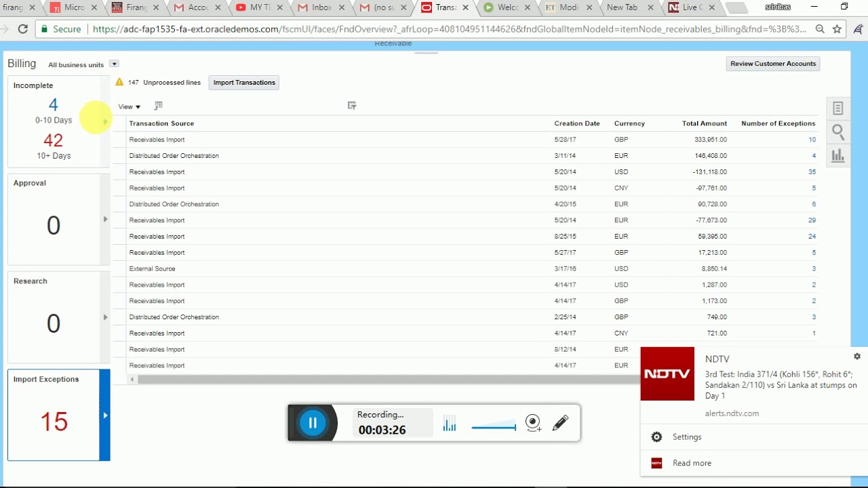Viewport: 868px width, 488px height.
Task: Open the search panel magnifier icon
Action: coord(838,132)
